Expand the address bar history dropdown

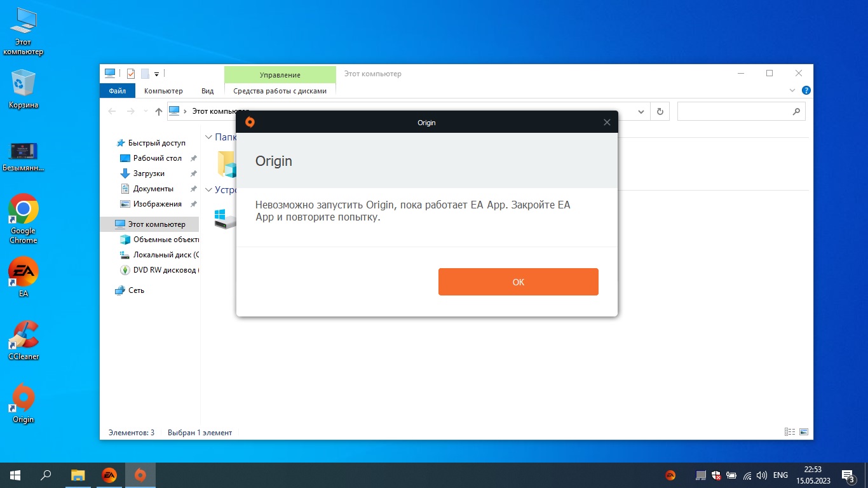pyautogui.click(x=642, y=111)
